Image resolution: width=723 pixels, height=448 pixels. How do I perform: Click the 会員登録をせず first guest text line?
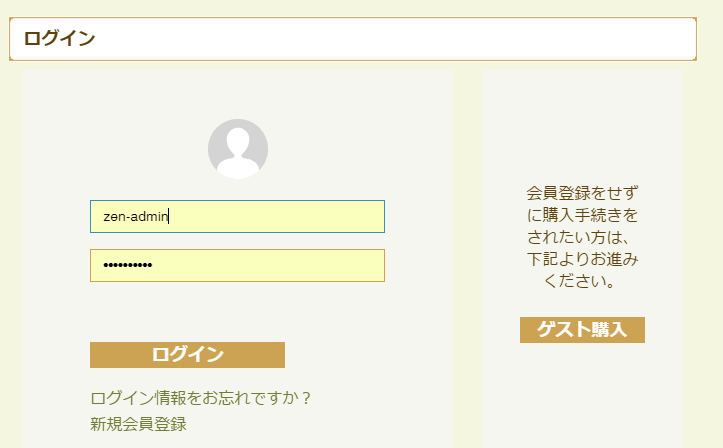coord(582,193)
